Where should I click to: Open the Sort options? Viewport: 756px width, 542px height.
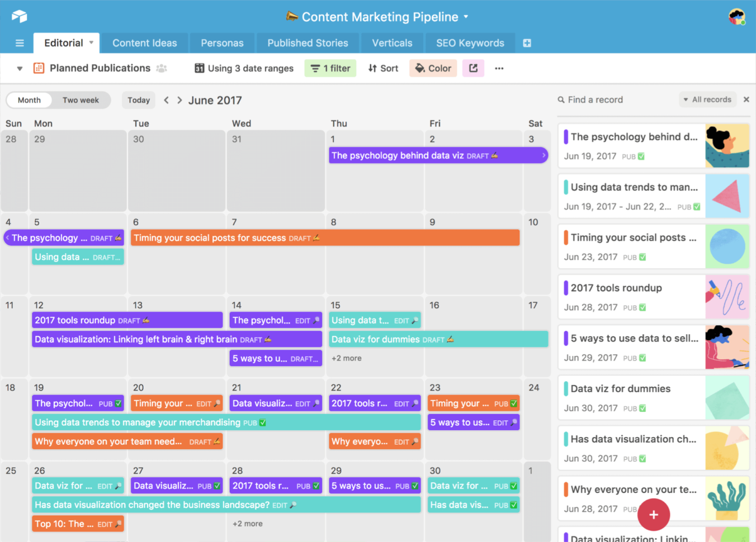tap(383, 68)
